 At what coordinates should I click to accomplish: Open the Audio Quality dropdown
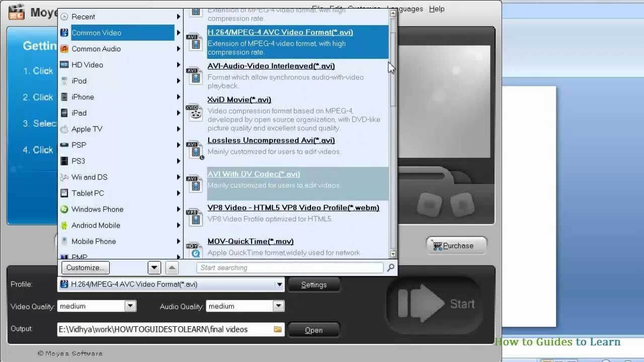pos(279,306)
